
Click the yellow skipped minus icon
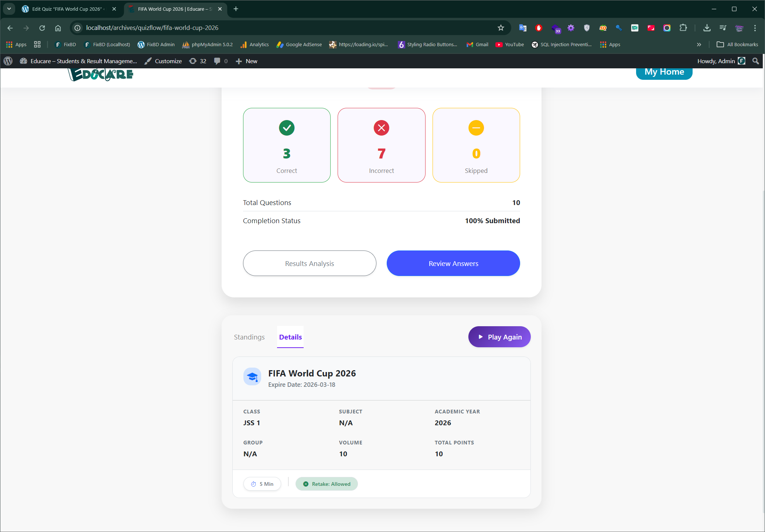click(x=476, y=128)
